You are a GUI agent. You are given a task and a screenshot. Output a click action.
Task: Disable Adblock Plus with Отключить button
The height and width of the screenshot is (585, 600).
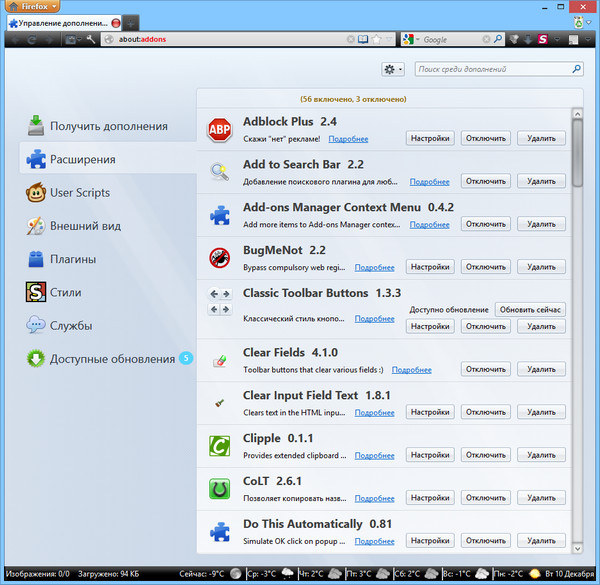tap(486, 139)
